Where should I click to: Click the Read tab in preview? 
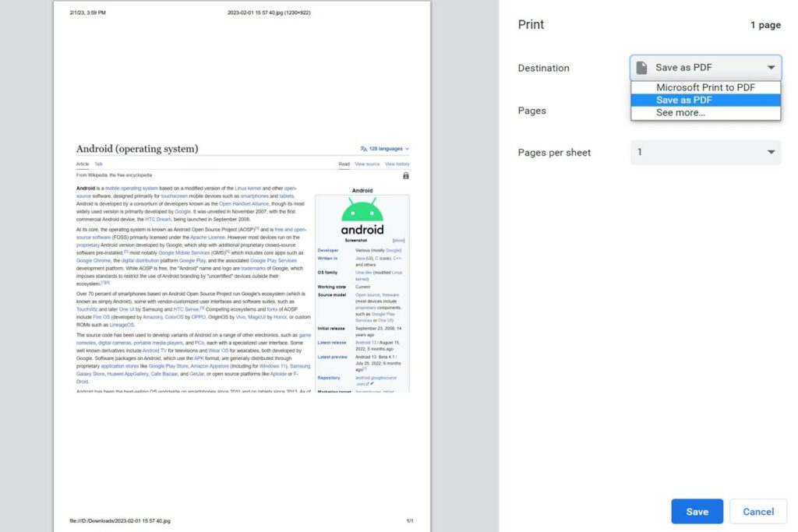tap(344, 164)
